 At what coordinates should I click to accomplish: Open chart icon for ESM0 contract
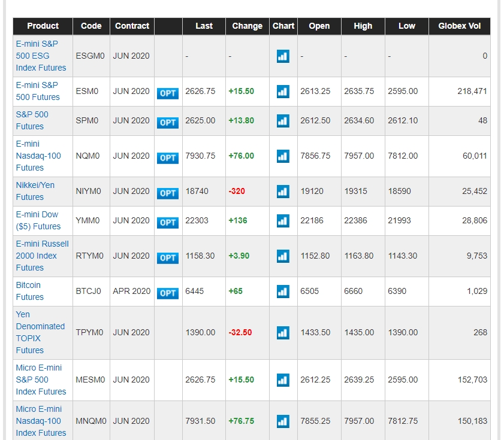point(283,92)
